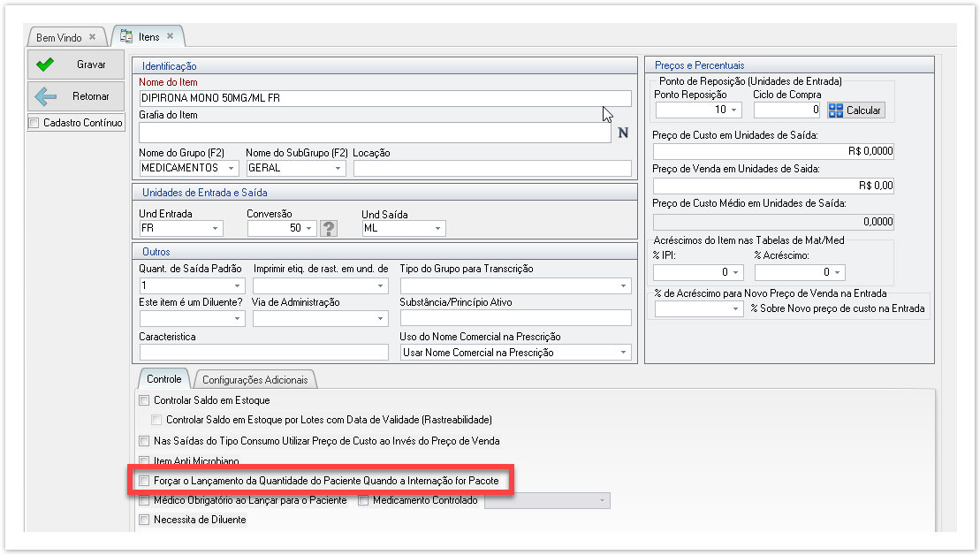980x555 pixels.
Task: Toggle Forçar o Lançamento da Quantidade checkbox
Action: (x=145, y=481)
